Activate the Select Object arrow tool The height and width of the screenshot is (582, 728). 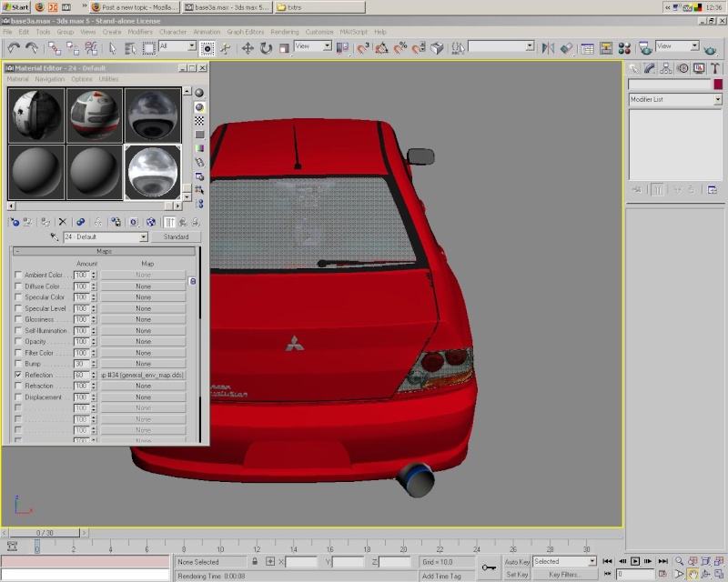(112, 48)
